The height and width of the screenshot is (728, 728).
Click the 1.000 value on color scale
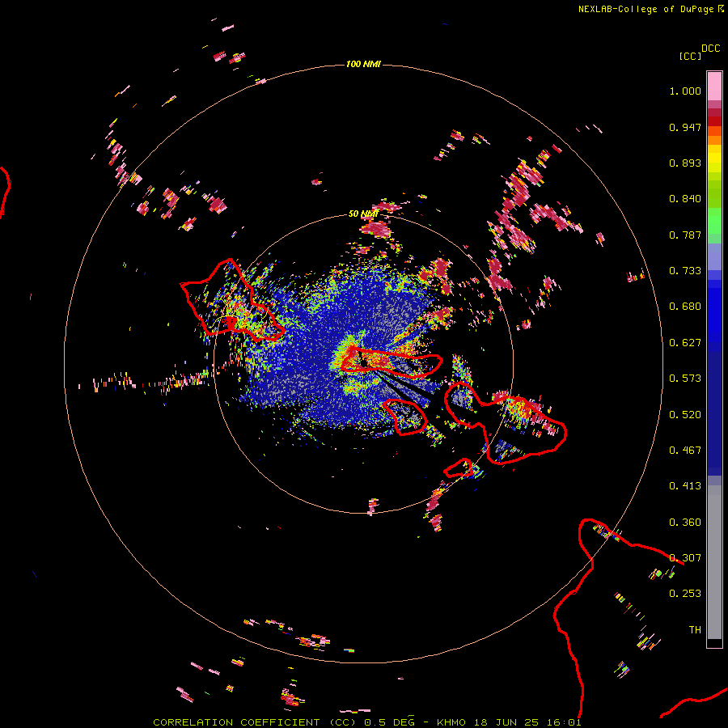685,91
